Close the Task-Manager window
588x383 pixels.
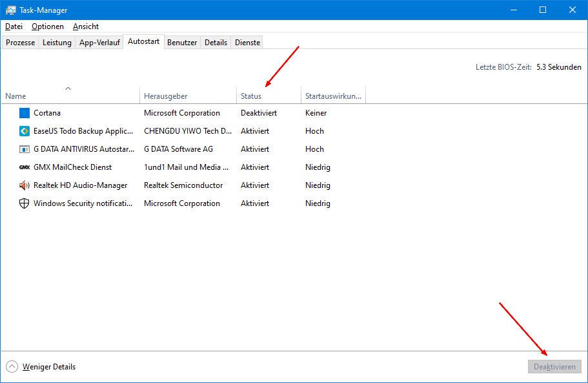click(573, 10)
